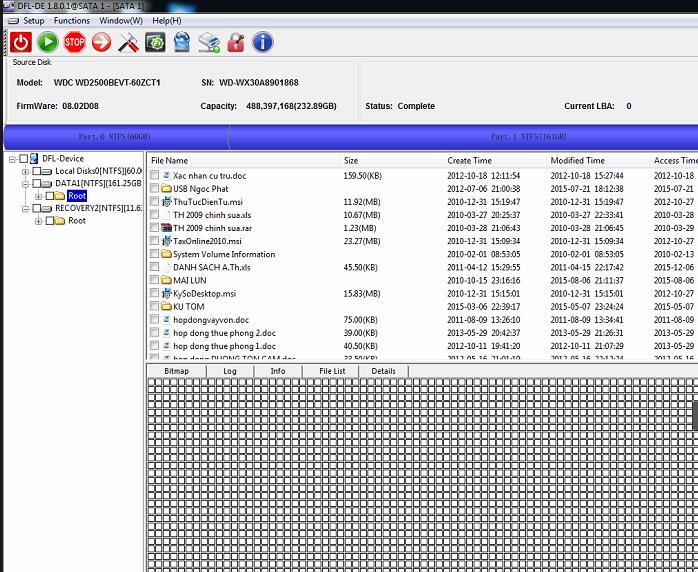Switch to the File List tab
Image resolution: width=698 pixels, height=572 pixels.
tap(332, 371)
